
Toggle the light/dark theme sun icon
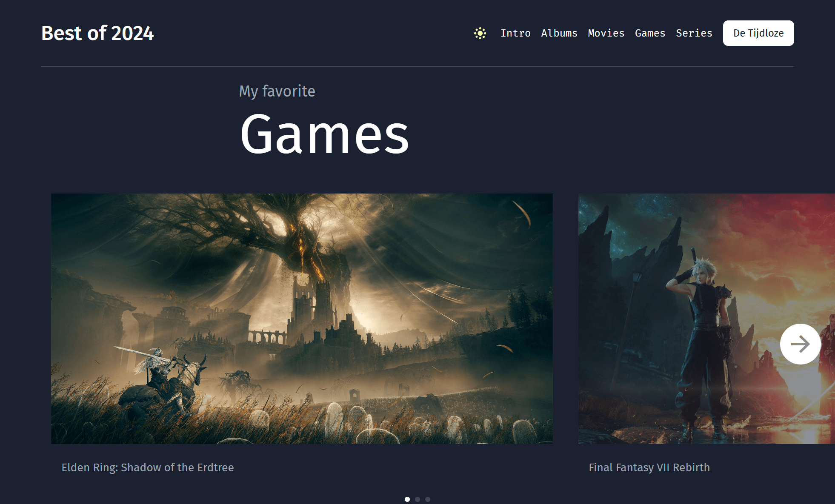coord(480,33)
